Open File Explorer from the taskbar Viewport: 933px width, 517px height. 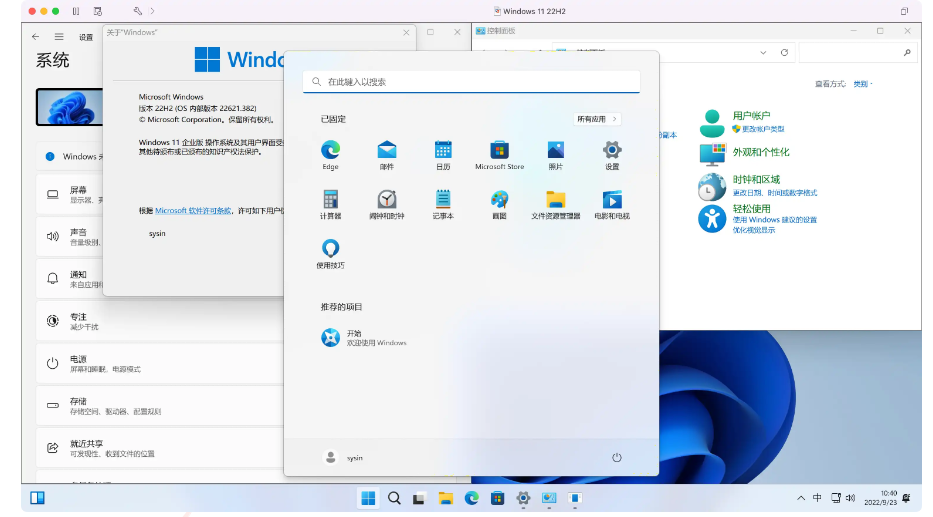pyautogui.click(x=446, y=498)
